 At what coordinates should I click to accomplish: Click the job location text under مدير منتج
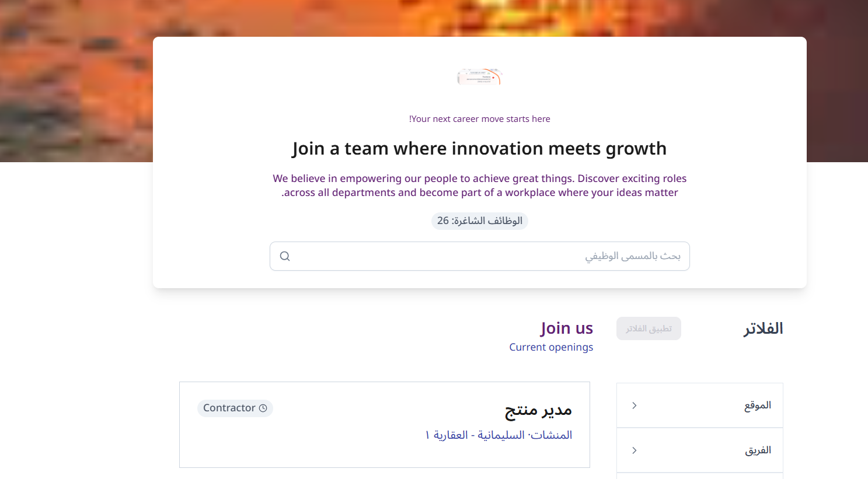coord(499,435)
